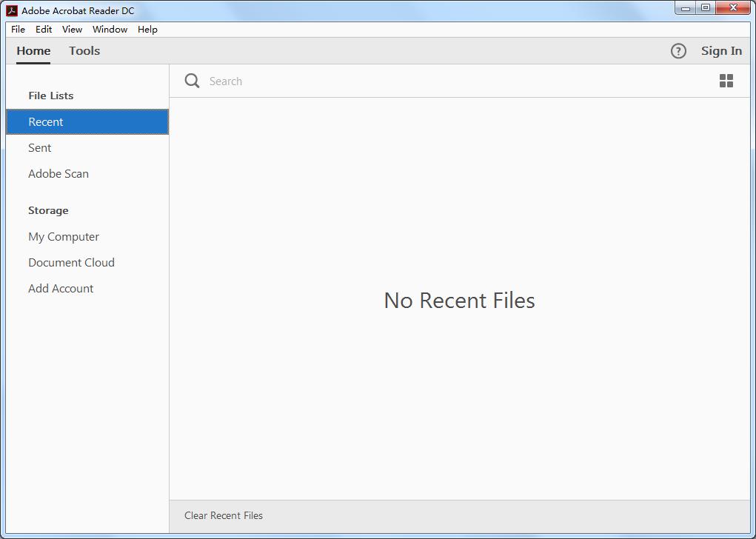The image size is (756, 539).
Task: Open the Edit menu
Action: point(44,30)
